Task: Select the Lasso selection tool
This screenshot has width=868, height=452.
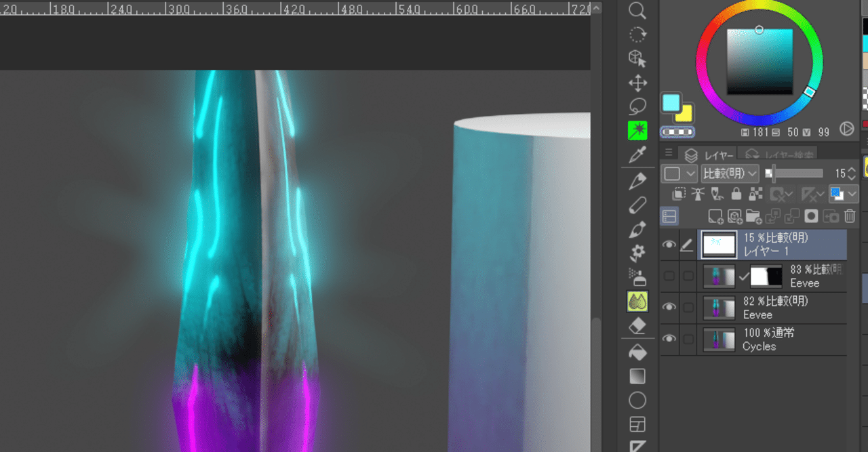Action: click(637, 106)
